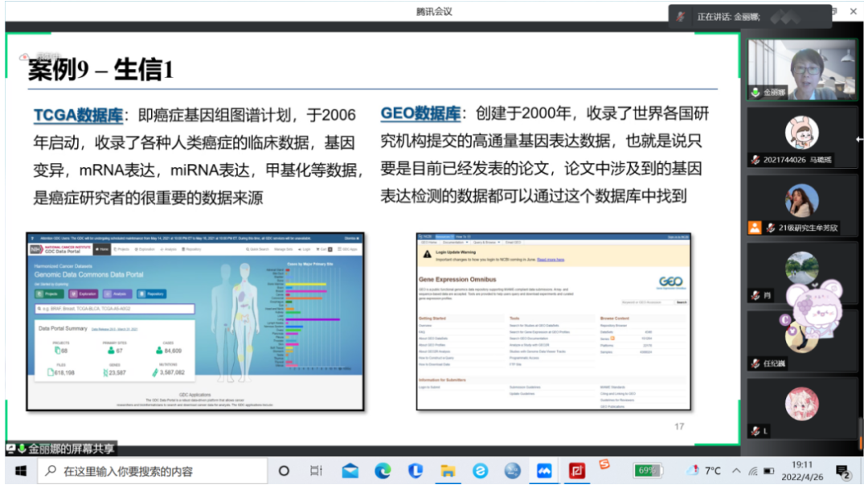Open Task View on the taskbar
Image resolution: width=868 pixels, height=489 pixels.
point(316,471)
